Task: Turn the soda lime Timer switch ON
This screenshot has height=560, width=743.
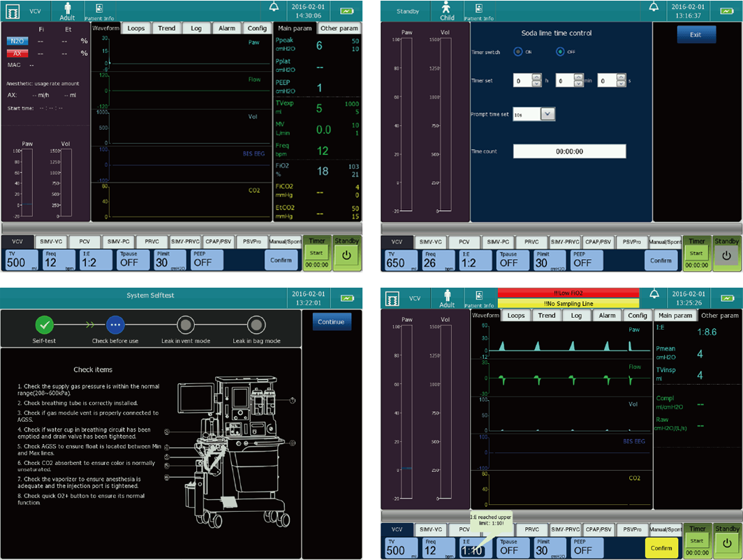Action: 518,52
